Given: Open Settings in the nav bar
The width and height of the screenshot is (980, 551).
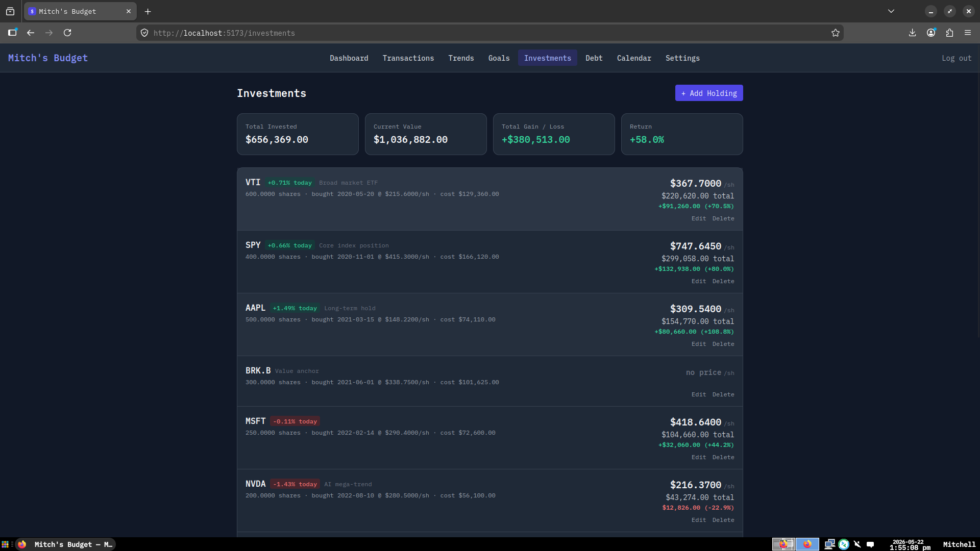Looking at the screenshot, I should [x=683, y=58].
